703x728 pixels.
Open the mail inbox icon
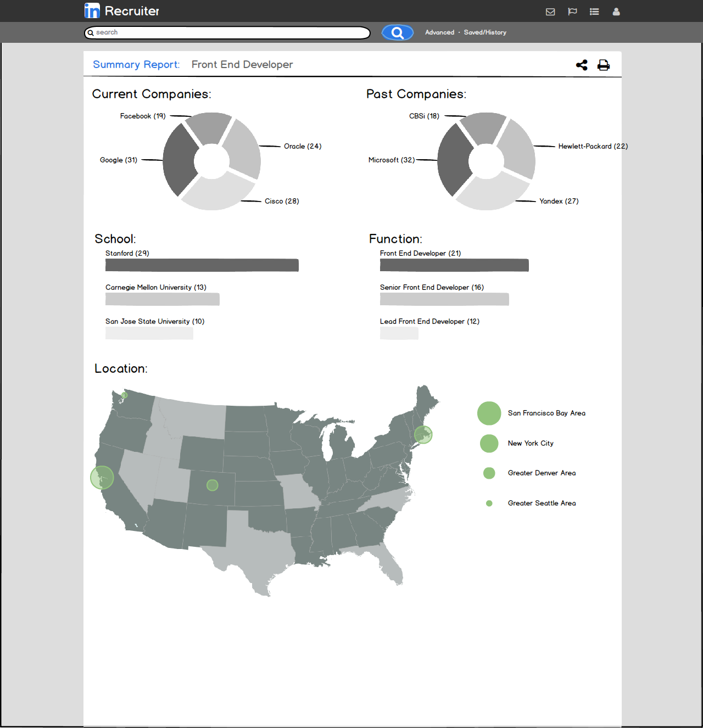(x=550, y=12)
